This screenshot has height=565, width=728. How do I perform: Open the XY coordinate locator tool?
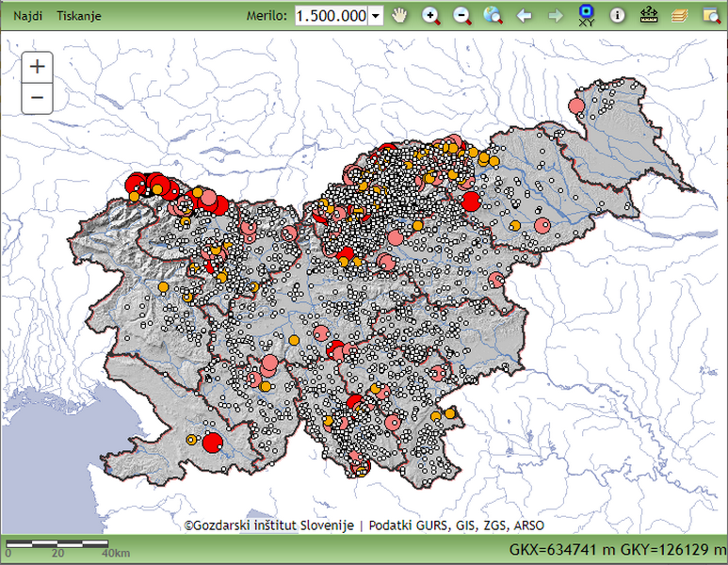tap(586, 15)
